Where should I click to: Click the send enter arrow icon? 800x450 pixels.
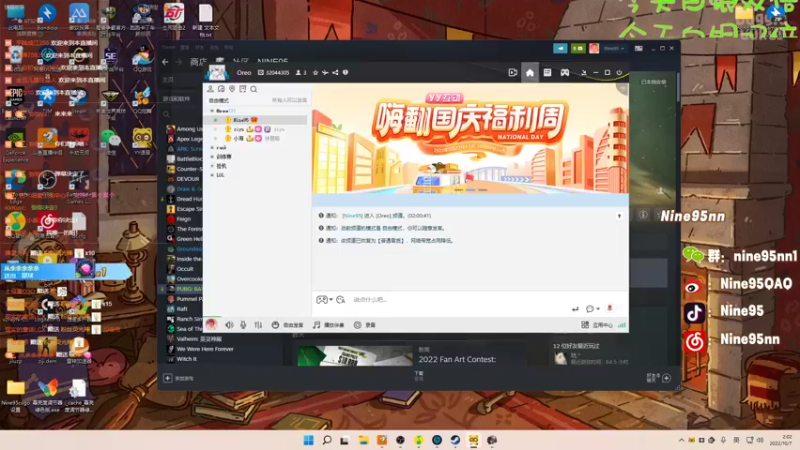click(575, 309)
